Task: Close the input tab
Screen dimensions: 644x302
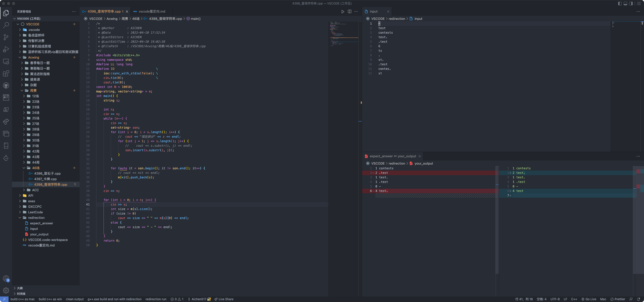Action: (x=388, y=12)
